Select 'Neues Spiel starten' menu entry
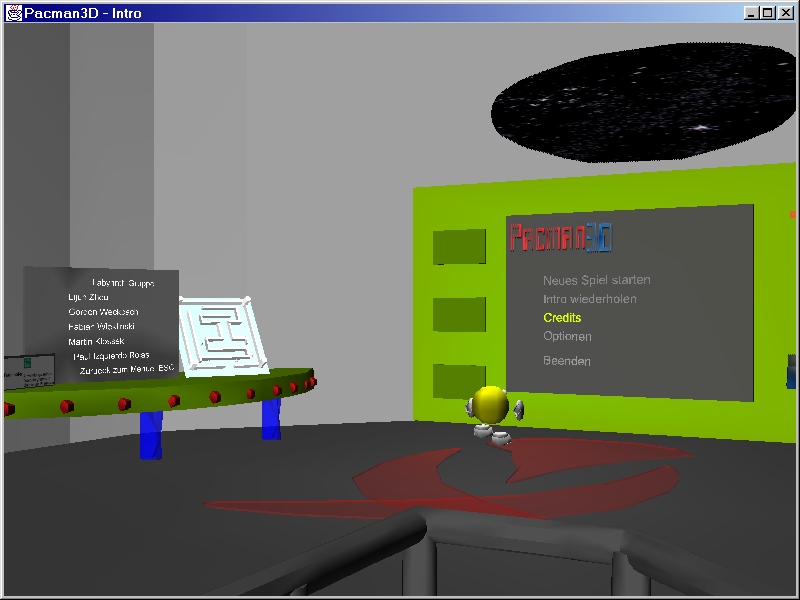Image resolution: width=800 pixels, height=600 pixels. [x=597, y=280]
